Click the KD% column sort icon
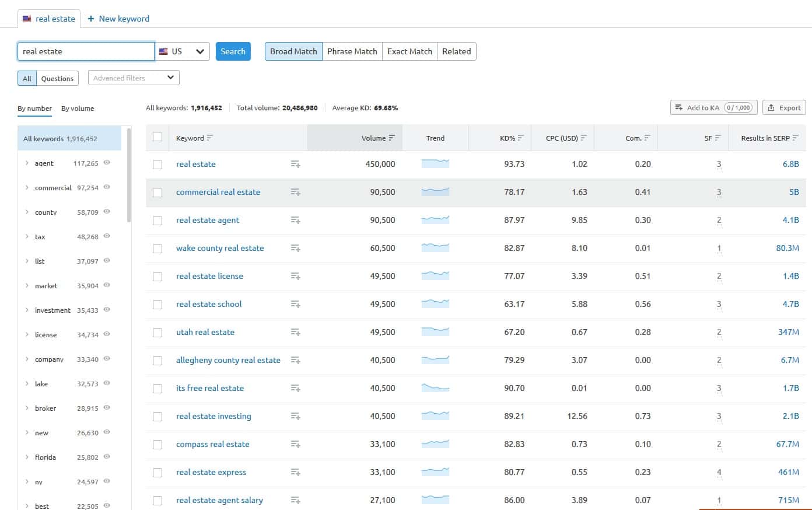The width and height of the screenshot is (812, 510). pos(520,138)
